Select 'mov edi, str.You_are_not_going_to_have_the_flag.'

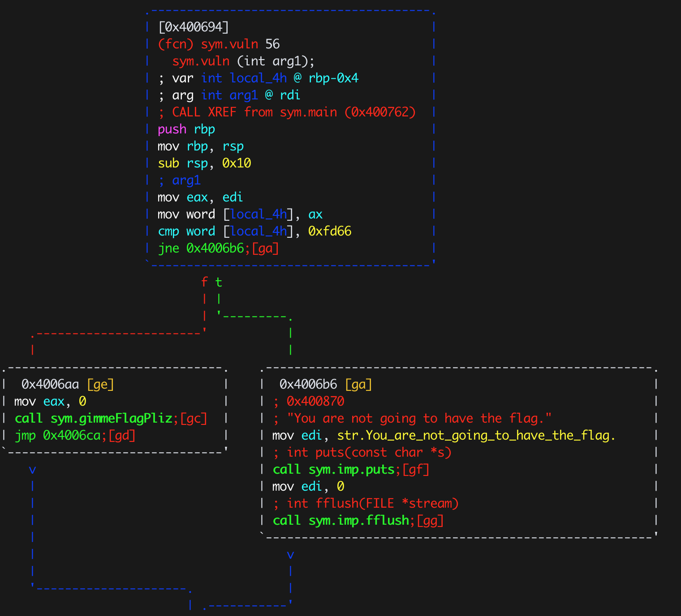(444, 435)
